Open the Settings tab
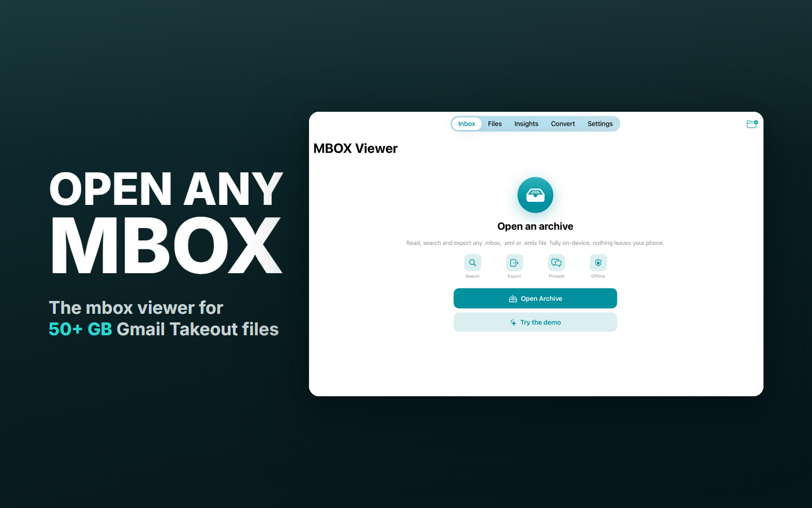This screenshot has height=508, width=812. click(600, 124)
